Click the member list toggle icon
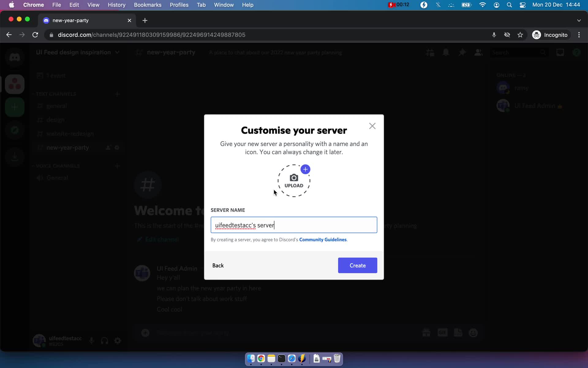Viewport: 588px width, 368px height. pos(478,52)
